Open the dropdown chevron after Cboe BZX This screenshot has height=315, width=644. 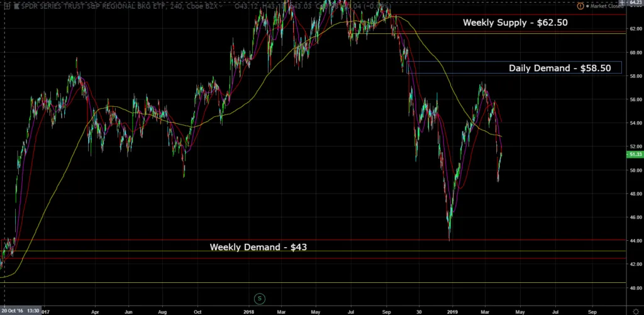(221, 6)
